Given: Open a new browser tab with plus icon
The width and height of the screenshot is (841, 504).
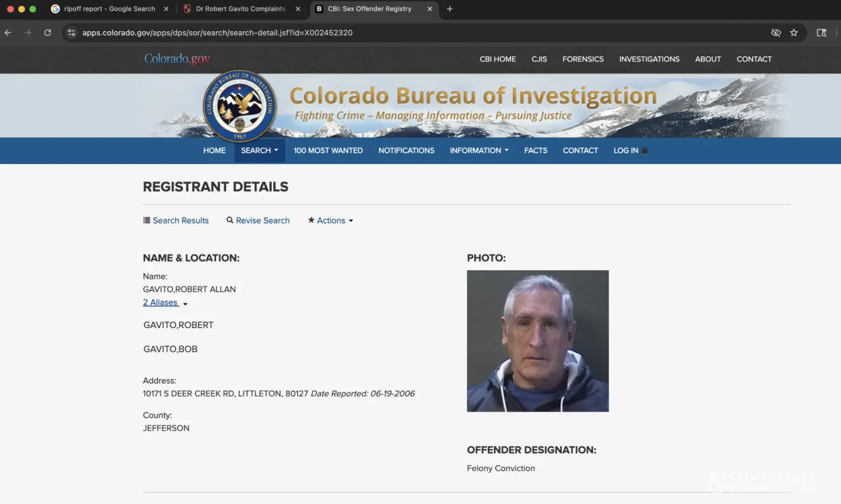Looking at the screenshot, I should point(450,9).
